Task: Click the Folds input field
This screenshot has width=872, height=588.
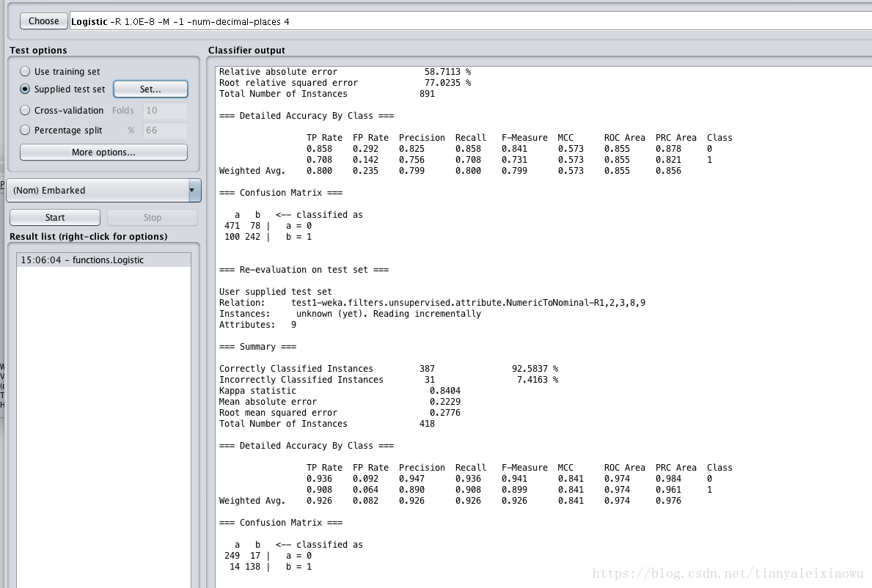Action: click(165, 110)
